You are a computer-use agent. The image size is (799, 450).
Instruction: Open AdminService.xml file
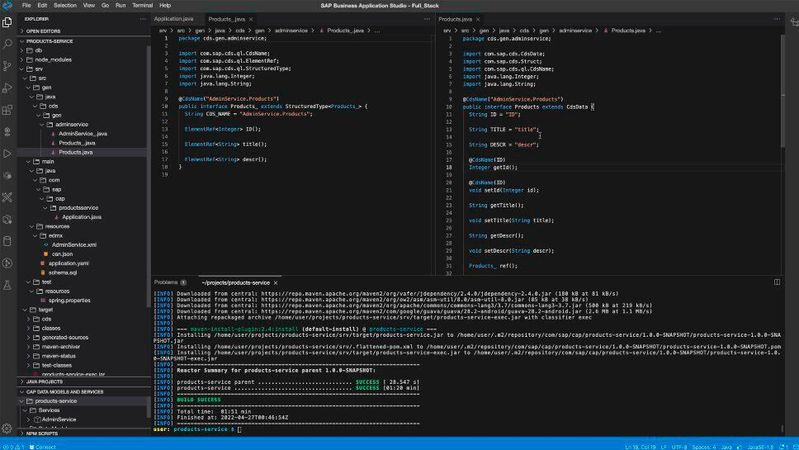click(74, 245)
